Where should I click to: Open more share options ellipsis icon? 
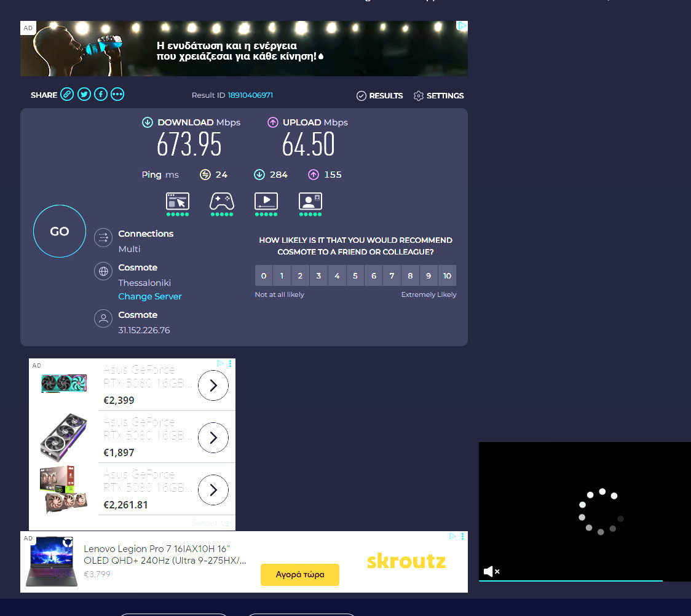pyautogui.click(x=117, y=95)
